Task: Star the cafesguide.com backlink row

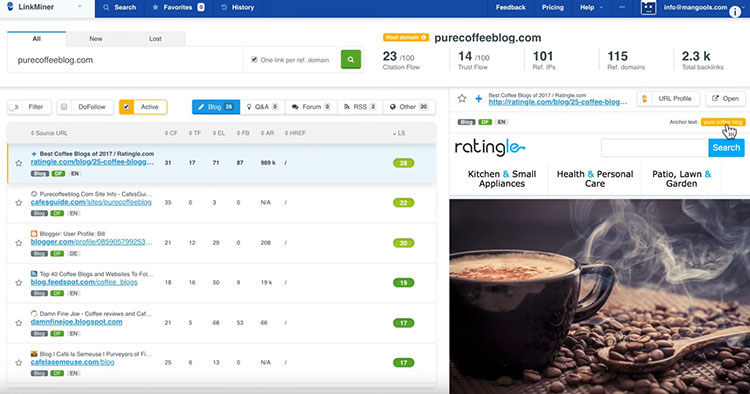Action: pyautogui.click(x=19, y=203)
